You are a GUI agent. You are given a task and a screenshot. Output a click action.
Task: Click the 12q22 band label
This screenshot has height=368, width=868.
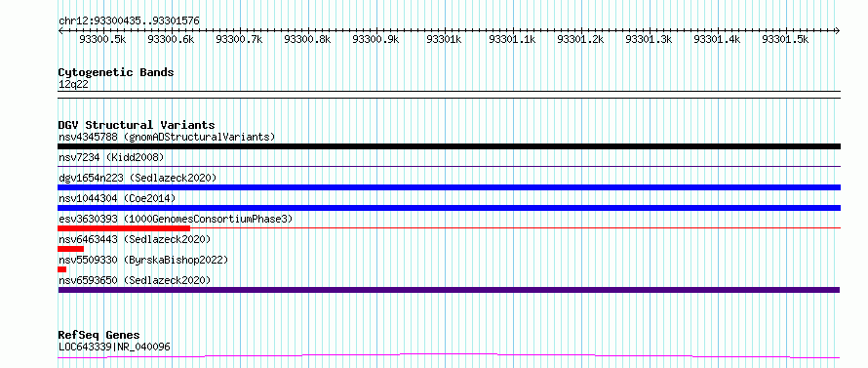tap(73, 85)
